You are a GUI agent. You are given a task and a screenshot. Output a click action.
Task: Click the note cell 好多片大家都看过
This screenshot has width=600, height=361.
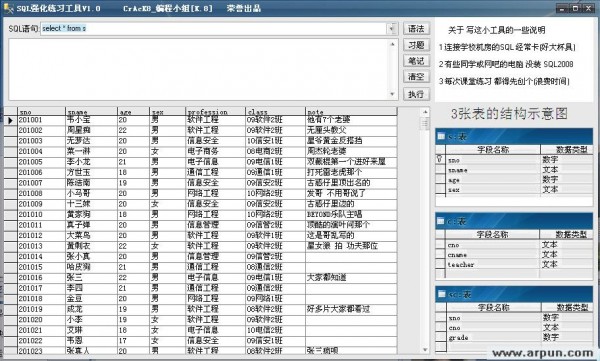(x=351, y=309)
